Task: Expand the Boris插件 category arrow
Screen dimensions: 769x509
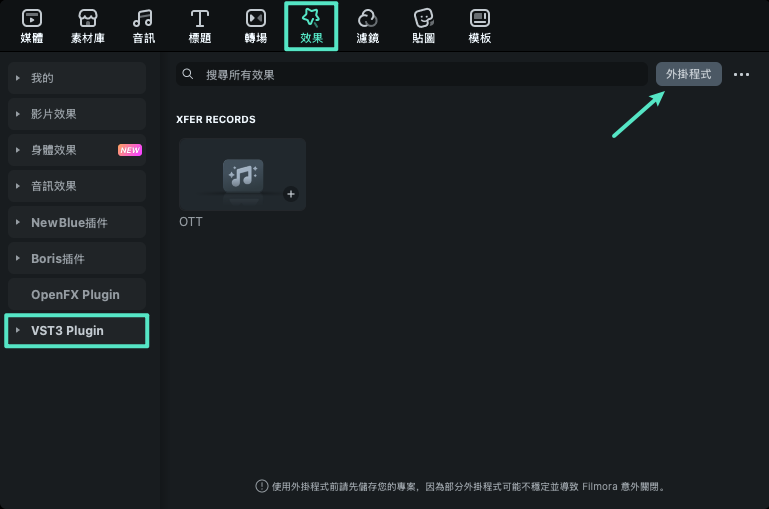Action: point(18,258)
